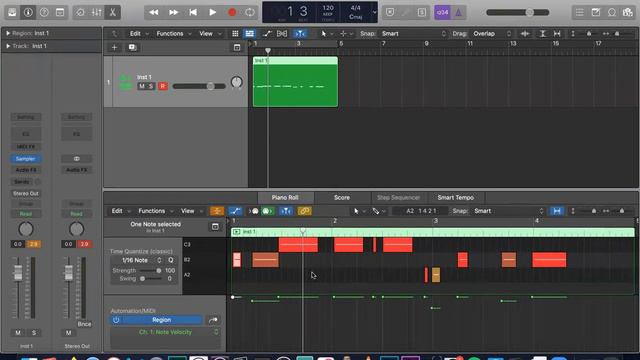
Task: Click the Inst 1 track pan knob
Action: click(x=237, y=82)
